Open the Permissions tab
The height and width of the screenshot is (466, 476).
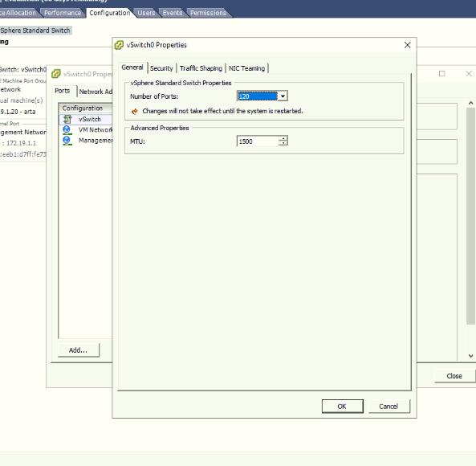click(x=208, y=13)
